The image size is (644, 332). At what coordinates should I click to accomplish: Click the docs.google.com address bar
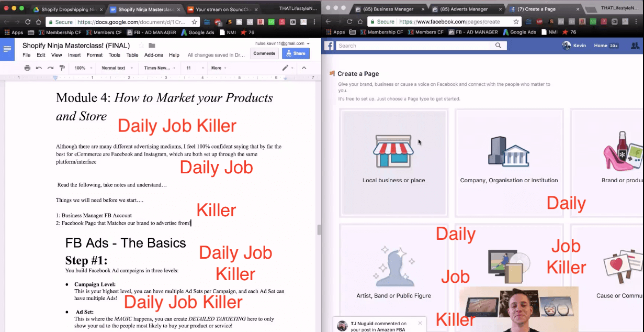(123, 22)
